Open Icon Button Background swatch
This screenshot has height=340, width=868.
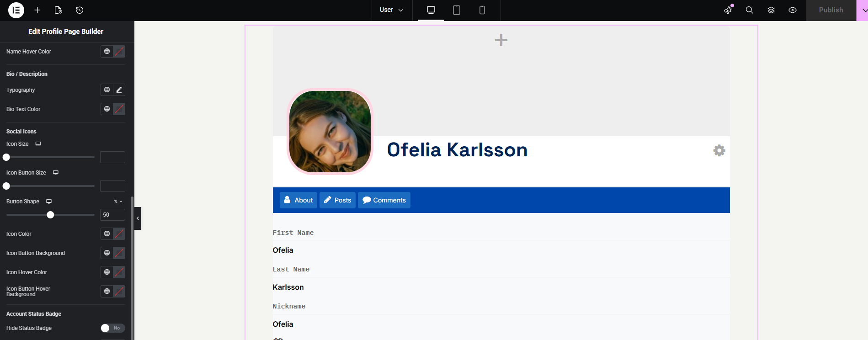tap(119, 253)
